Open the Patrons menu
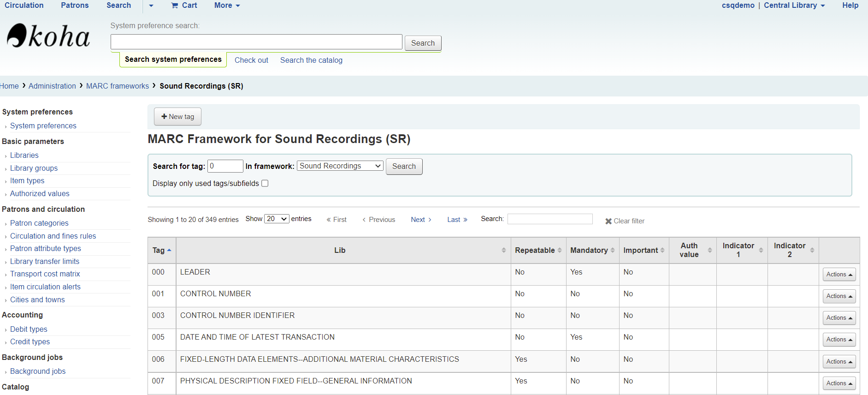This screenshot has width=868, height=395. point(75,6)
